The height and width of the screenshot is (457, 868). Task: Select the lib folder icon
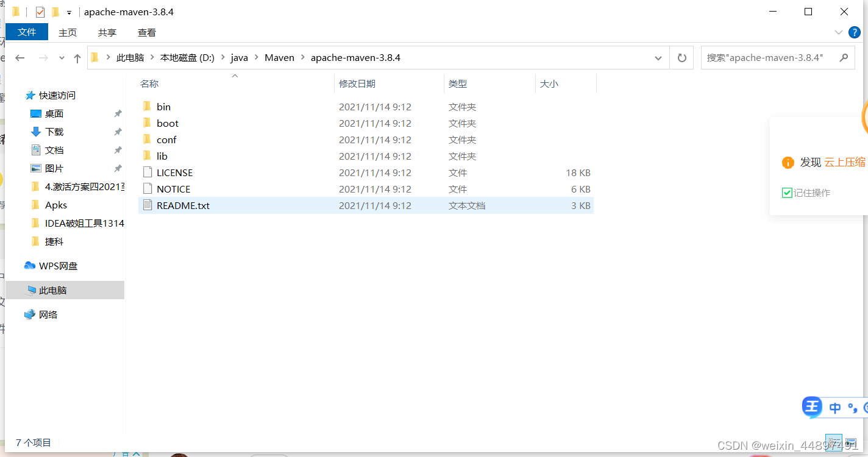(x=147, y=156)
